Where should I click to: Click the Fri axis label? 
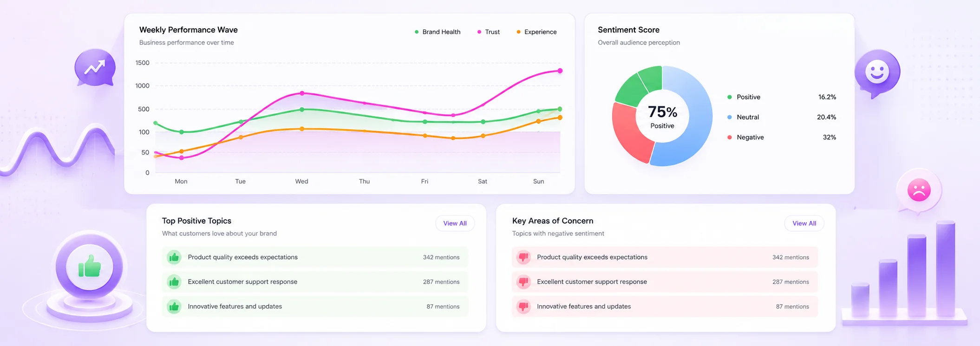pos(425,182)
